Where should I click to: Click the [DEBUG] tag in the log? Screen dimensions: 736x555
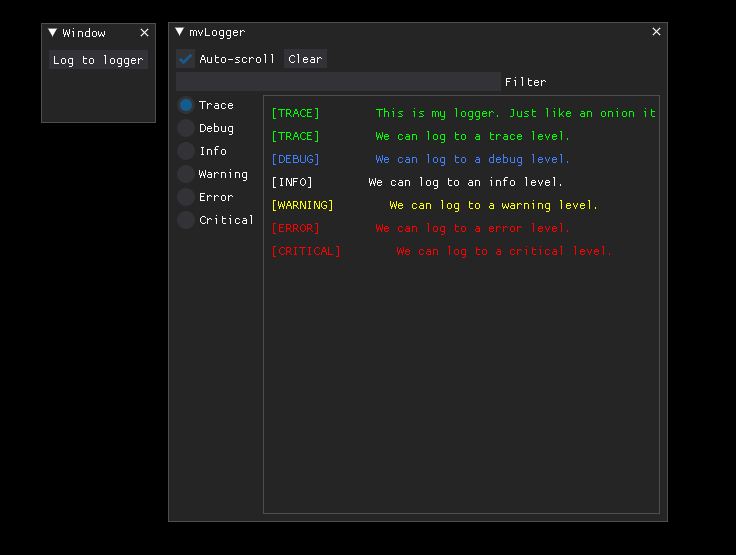click(x=295, y=160)
